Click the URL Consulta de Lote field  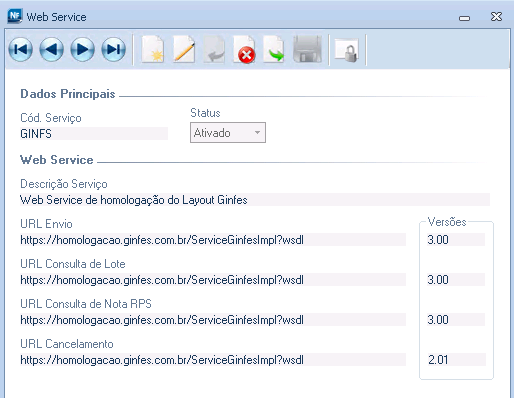[x=213, y=280]
